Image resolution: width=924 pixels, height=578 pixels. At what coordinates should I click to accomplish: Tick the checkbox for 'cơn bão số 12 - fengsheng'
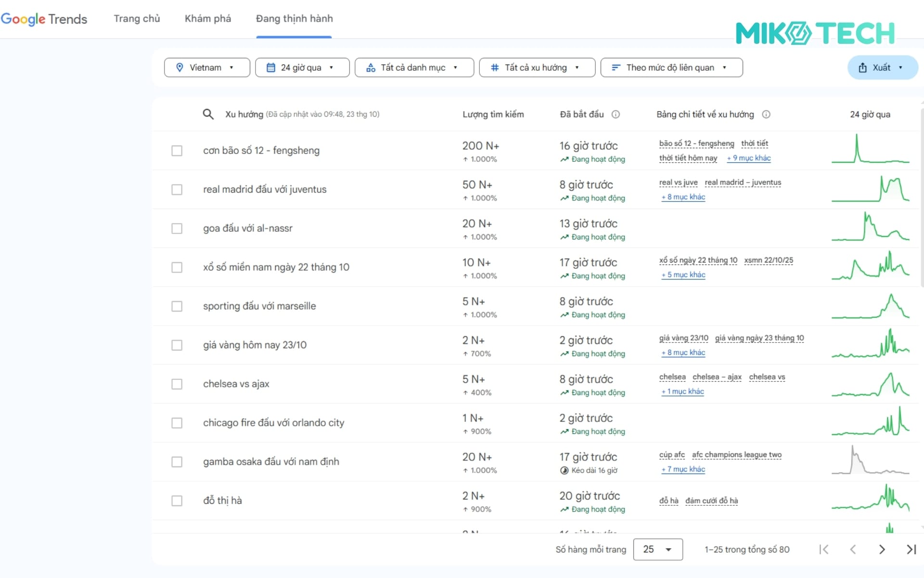tap(177, 151)
